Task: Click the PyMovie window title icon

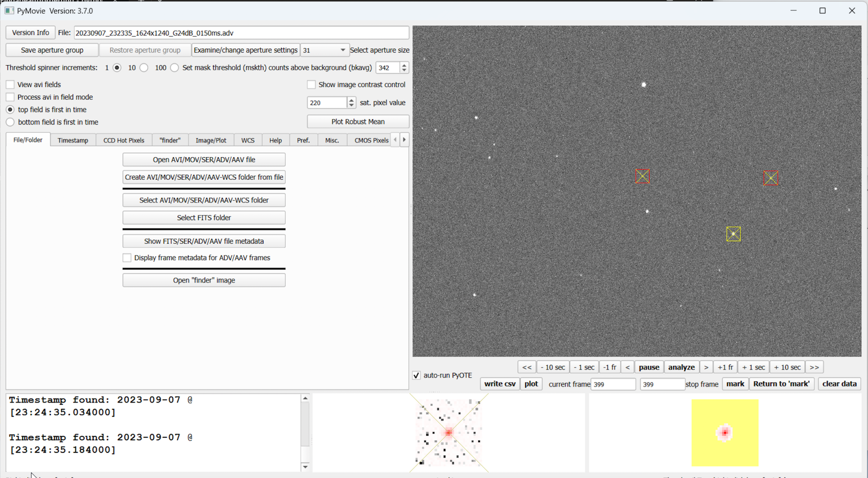Action: 9,11
